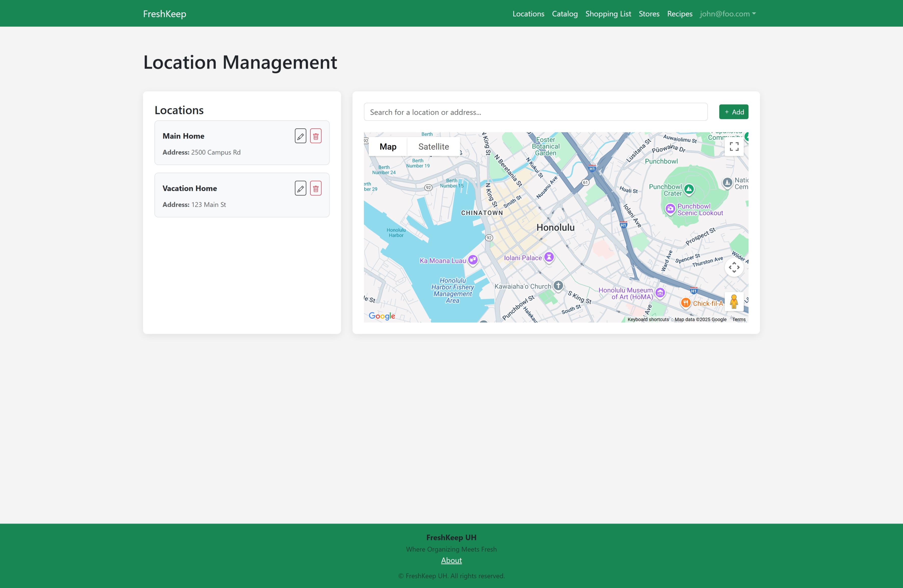
Task: Expand keyboard shortcuts on the map
Action: coord(647,319)
